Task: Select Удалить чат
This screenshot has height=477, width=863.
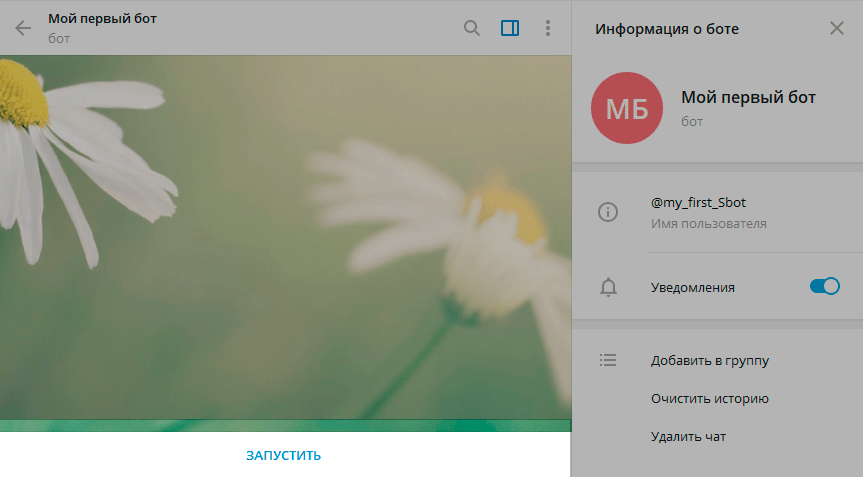Action: coord(688,437)
